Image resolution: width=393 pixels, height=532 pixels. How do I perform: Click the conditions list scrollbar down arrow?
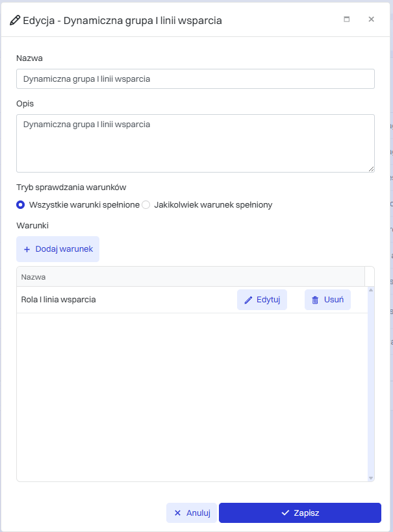click(x=371, y=478)
